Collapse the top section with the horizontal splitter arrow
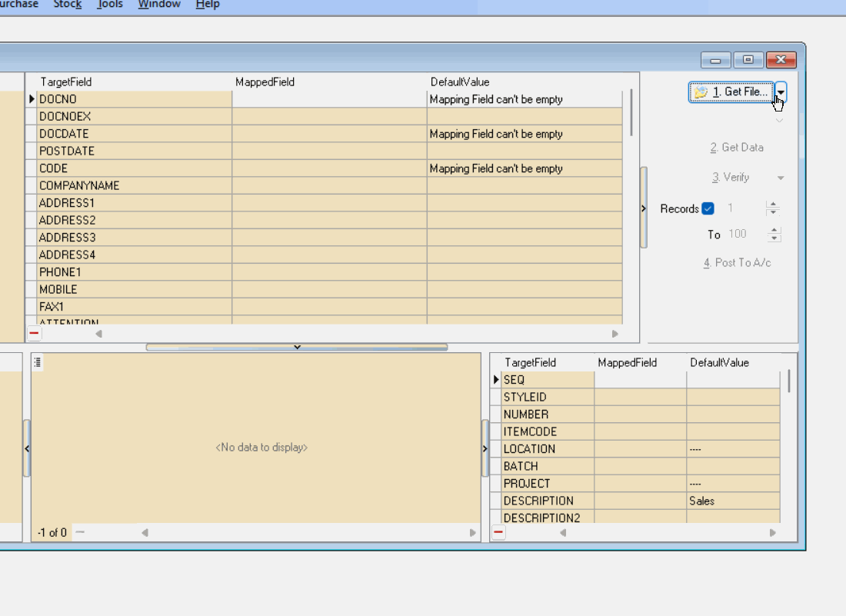Viewport: 846px width, 616px height. click(x=297, y=348)
